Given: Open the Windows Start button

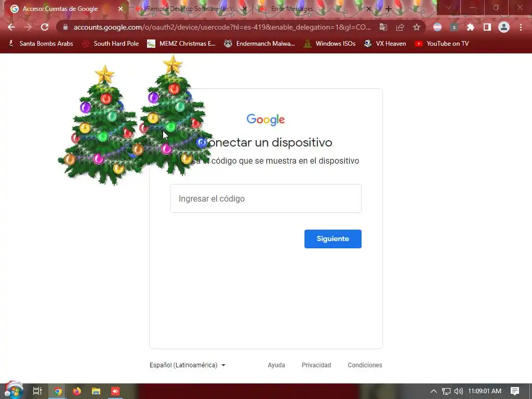Looking at the screenshot, I should point(14,391).
